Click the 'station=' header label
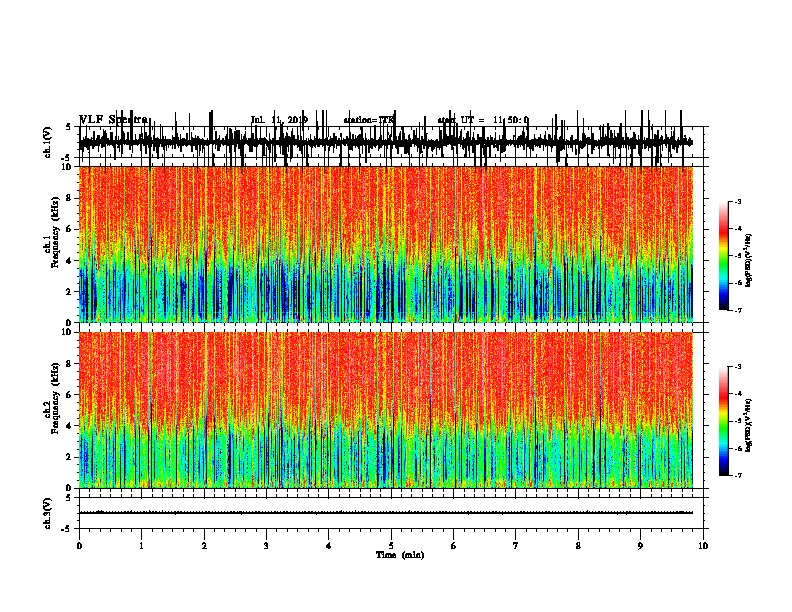This screenshot has height=612, width=792. [x=361, y=120]
